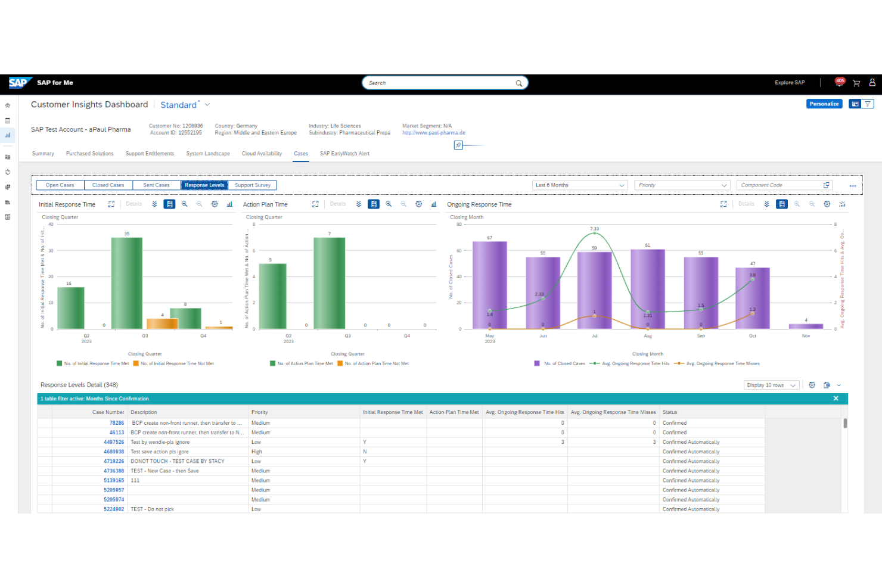Viewport: 882px width, 588px height.
Task: Open notifications with 405 badge
Action: [839, 82]
